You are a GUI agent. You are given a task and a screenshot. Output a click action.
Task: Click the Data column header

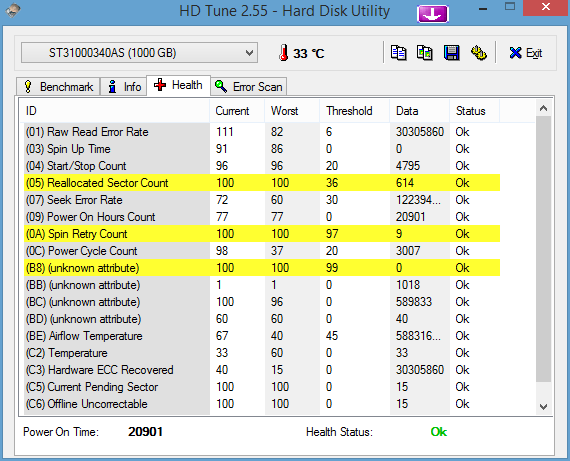point(420,111)
